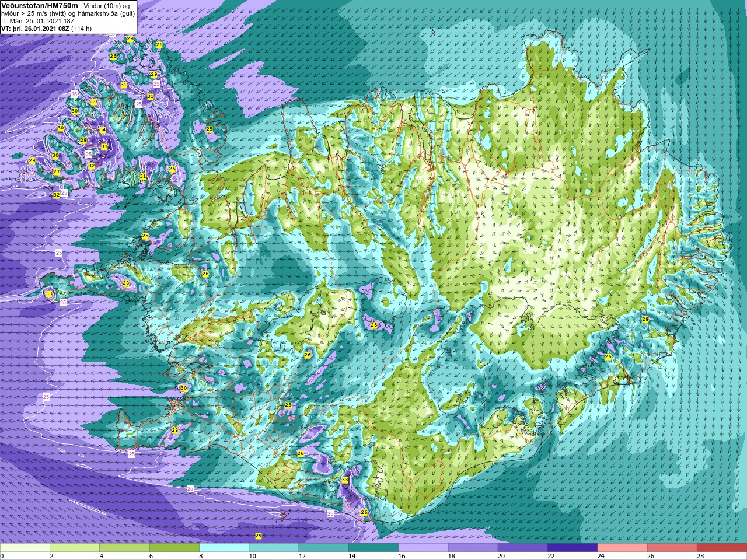Click the yellow gust label 34 in Westfjords
Viewport: 747px width, 560px height.
tap(103, 130)
